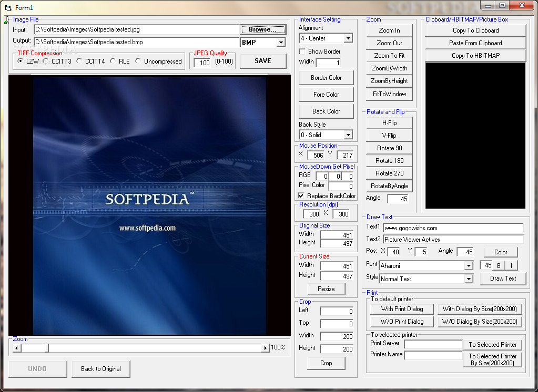Click Back to Original button

click(101, 369)
